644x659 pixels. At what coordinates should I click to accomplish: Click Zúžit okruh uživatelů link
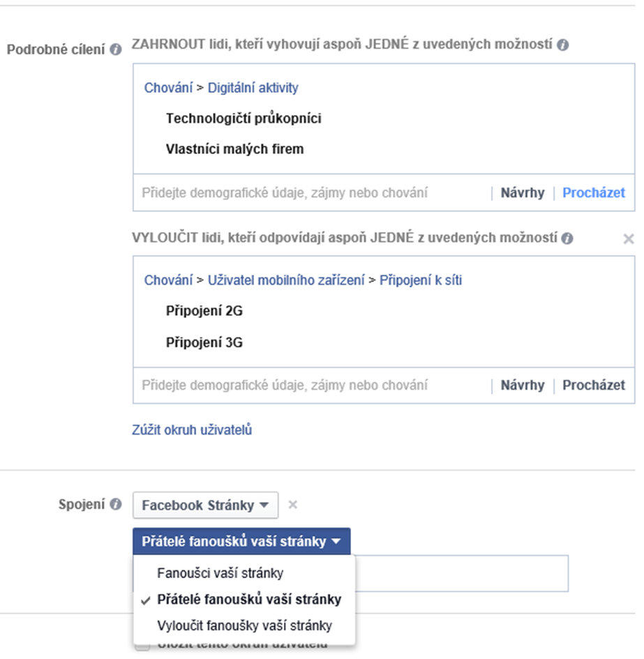(192, 430)
